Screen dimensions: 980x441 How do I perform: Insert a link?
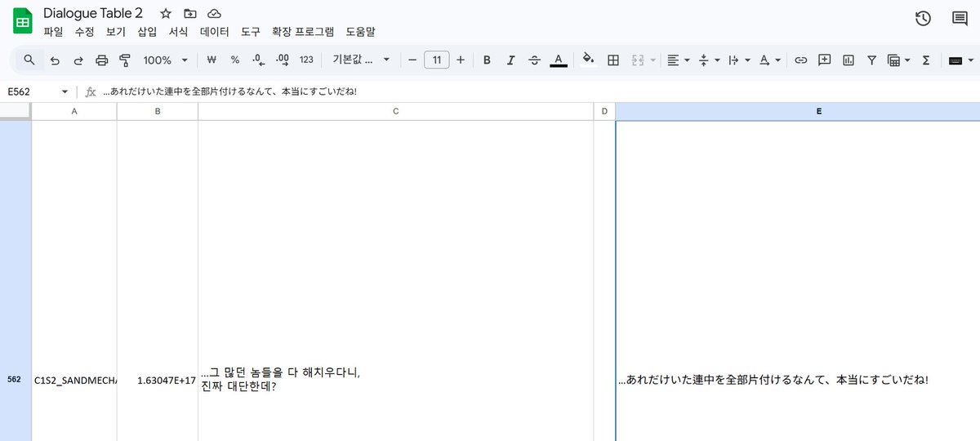(x=801, y=60)
